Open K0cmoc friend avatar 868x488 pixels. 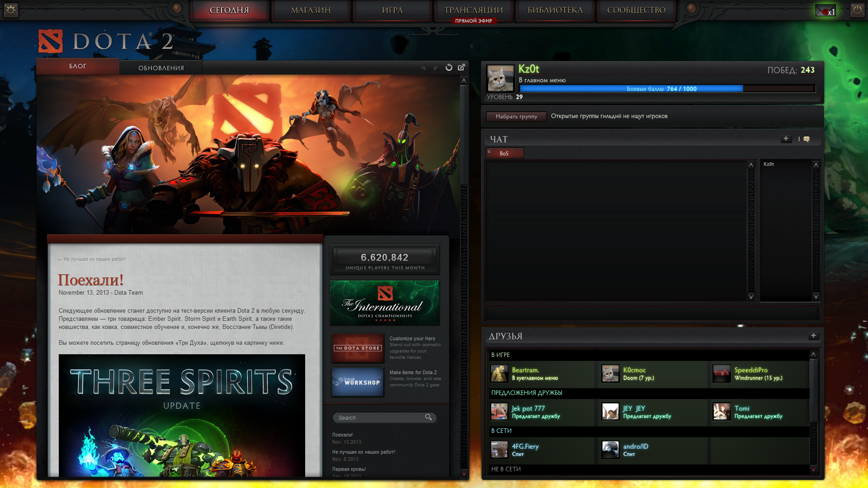tap(610, 374)
